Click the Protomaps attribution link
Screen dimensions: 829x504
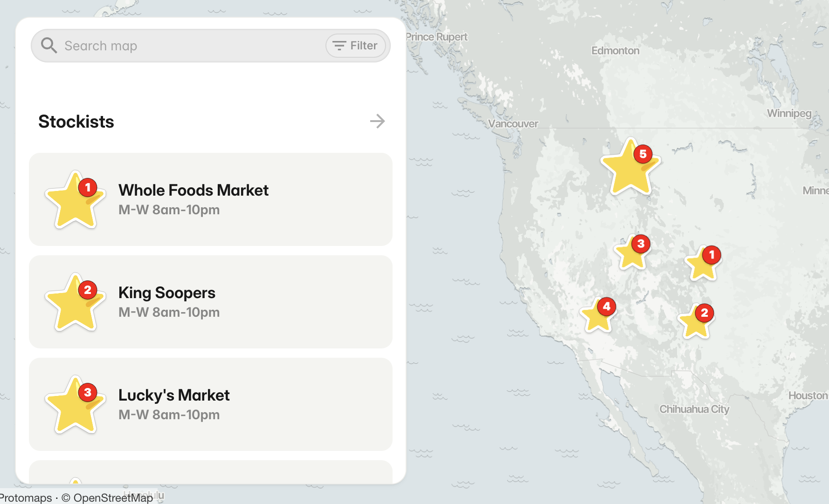(x=26, y=498)
